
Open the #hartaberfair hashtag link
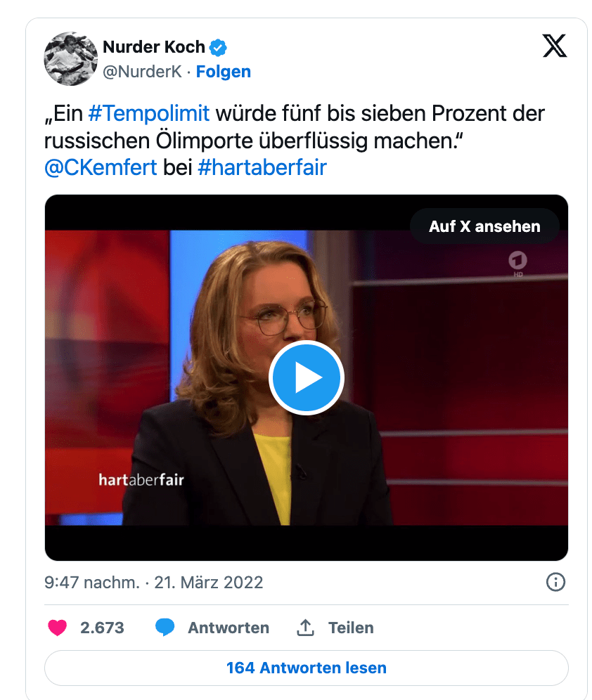click(x=262, y=168)
